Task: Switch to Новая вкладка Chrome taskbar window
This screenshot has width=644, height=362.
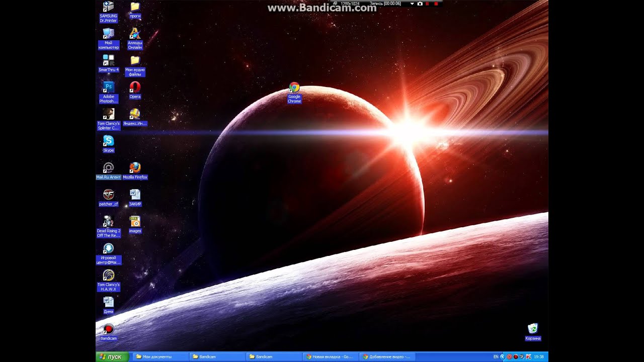Action: [331, 357]
